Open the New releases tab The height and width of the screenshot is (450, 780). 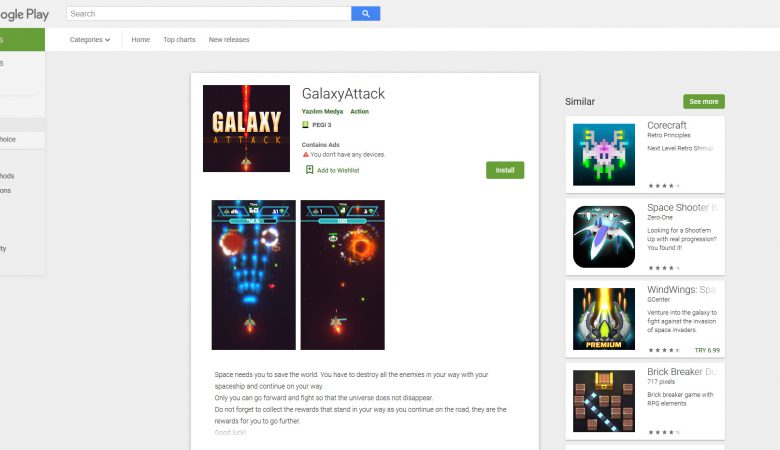(229, 40)
